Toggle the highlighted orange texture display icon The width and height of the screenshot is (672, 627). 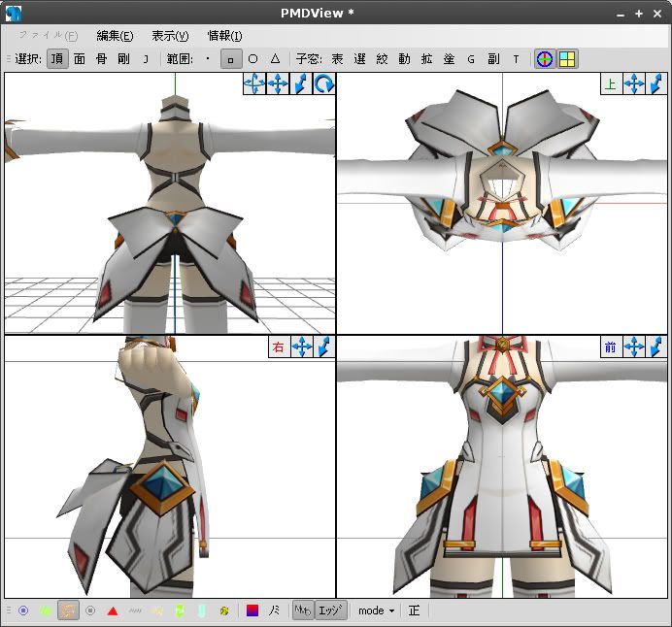(68, 610)
